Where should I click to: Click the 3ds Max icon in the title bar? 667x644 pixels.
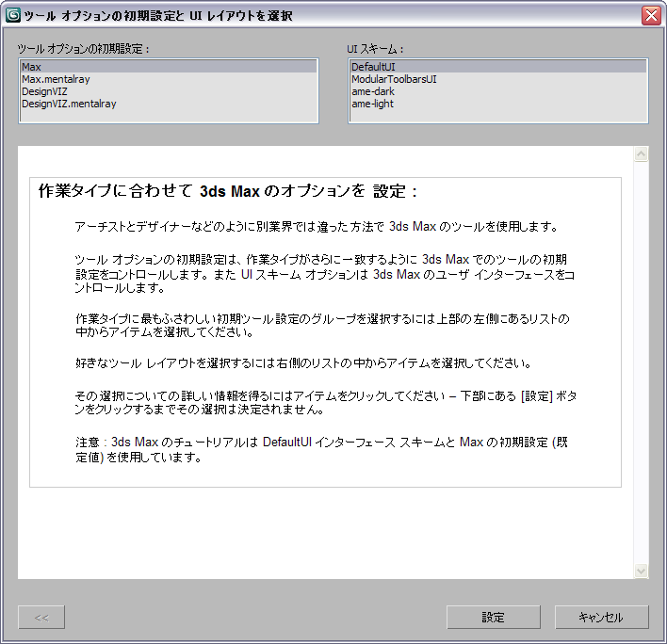13,15
